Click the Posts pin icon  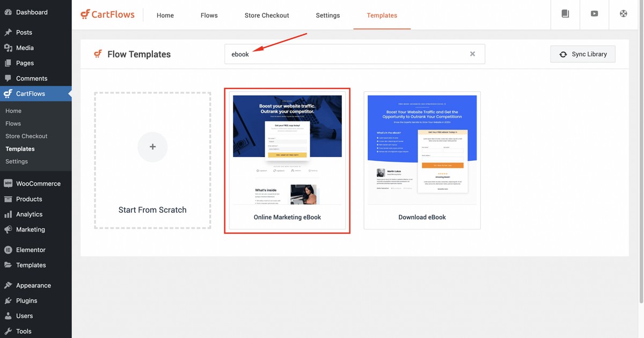[x=8, y=32]
